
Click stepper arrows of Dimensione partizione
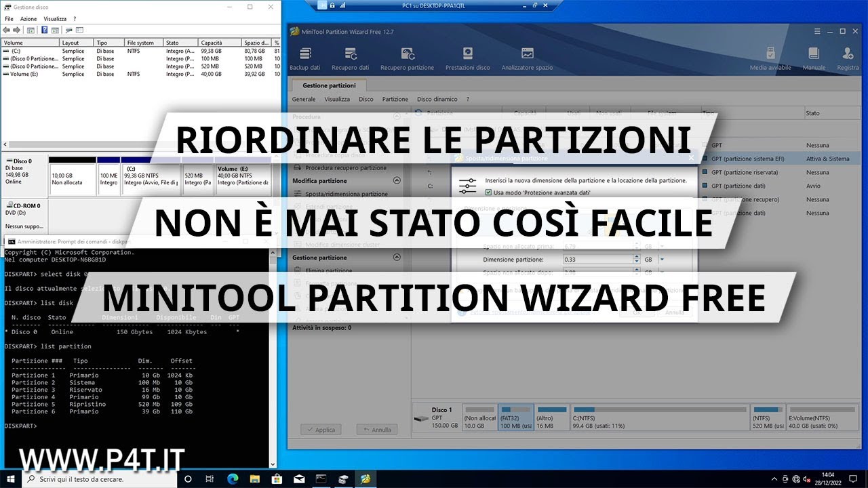(x=636, y=259)
